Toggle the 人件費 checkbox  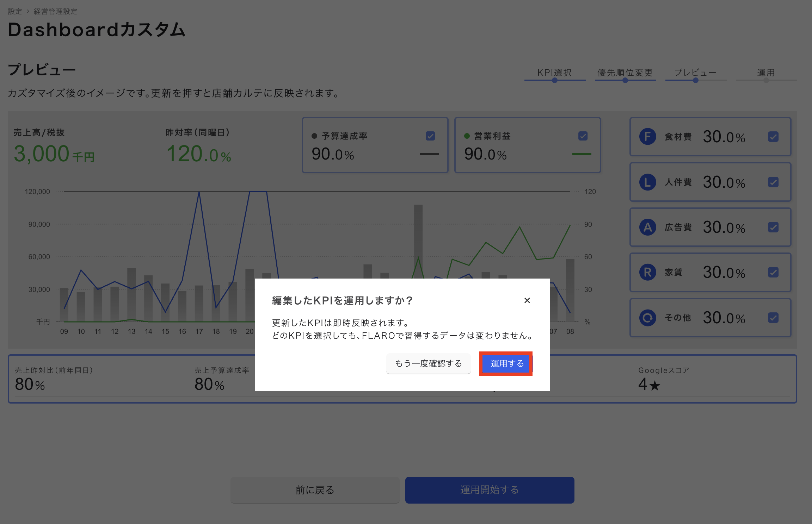coord(773,182)
